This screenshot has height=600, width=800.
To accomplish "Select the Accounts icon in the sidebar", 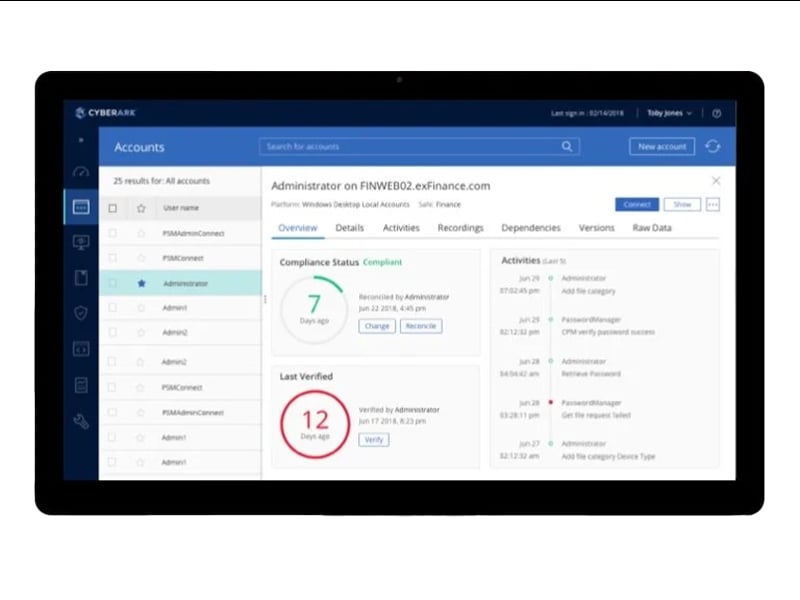I will (81, 207).
